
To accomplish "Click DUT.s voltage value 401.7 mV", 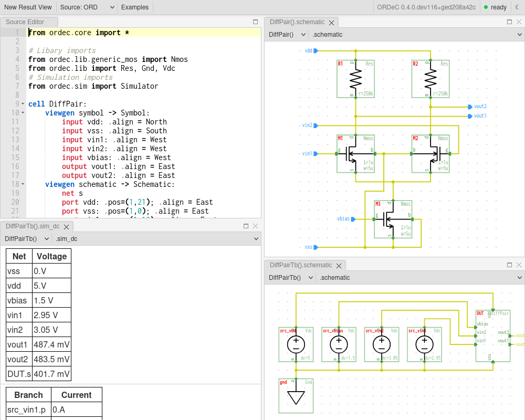I will (x=51, y=374).
